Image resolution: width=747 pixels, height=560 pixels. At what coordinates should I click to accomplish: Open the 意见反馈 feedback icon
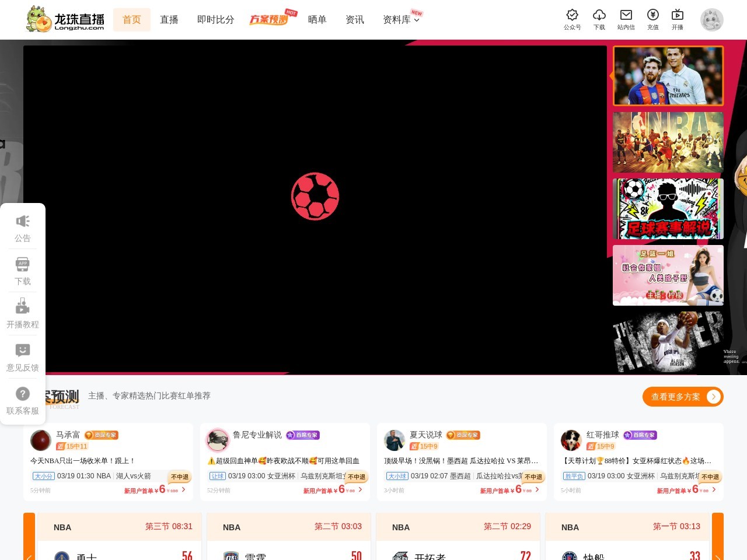coord(22,351)
